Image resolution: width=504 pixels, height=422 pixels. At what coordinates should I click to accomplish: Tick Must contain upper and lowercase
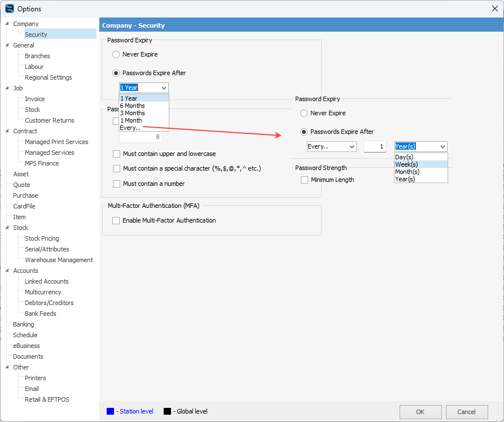coord(117,154)
